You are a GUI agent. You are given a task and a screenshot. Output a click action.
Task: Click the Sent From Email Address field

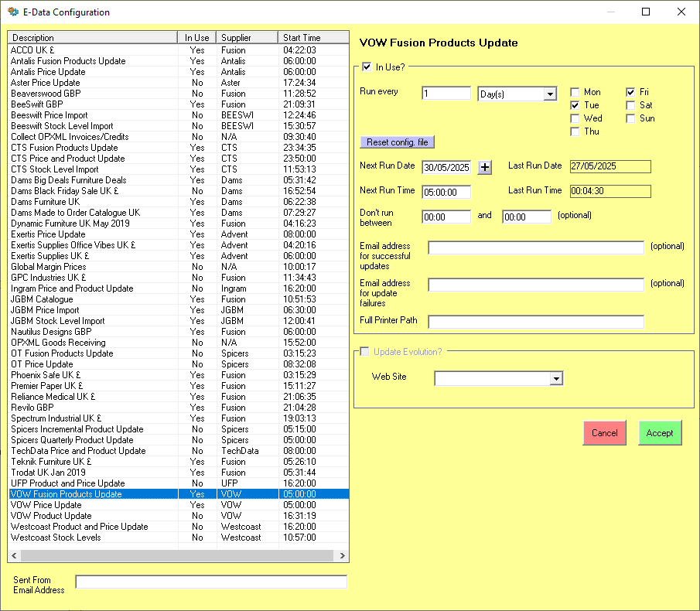pyautogui.click(x=211, y=582)
